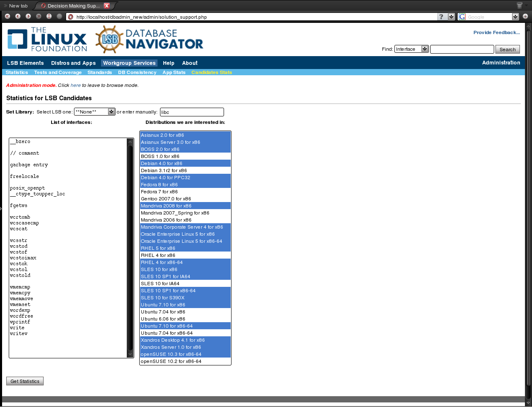The width and height of the screenshot is (532, 407).
Task: Open the Statistics submenu item
Action: (x=17, y=72)
